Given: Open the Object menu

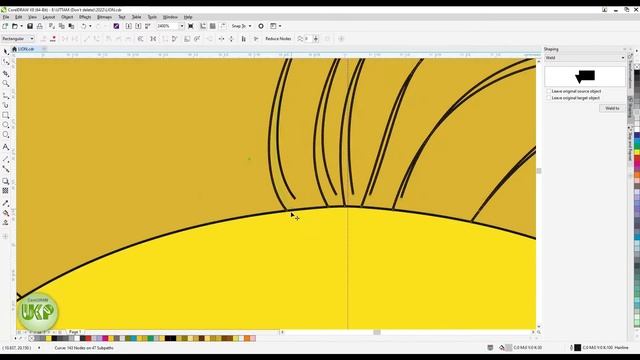Looking at the screenshot, I should [x=67, y=17].
